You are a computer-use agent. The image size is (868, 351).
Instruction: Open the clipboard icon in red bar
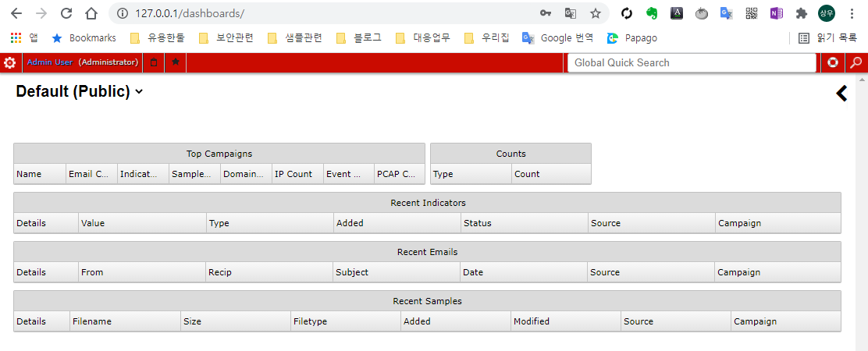pos(154,62)
